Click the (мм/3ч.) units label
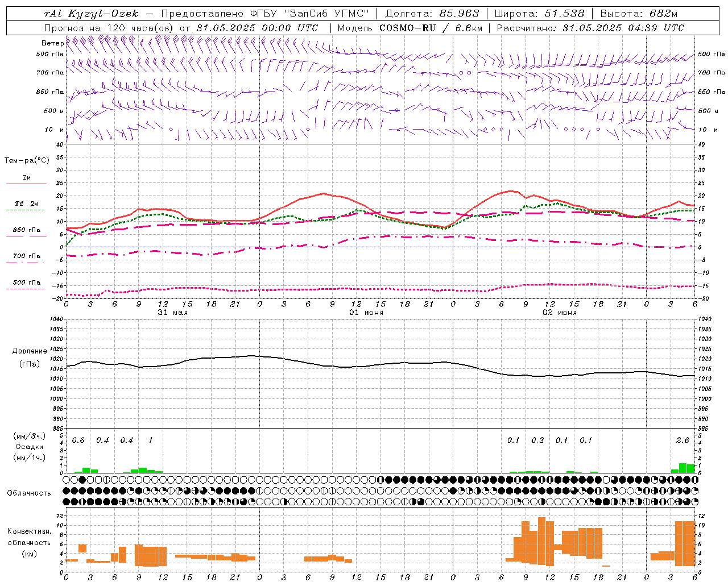The height and width of the screenshot is (582, 728). point(30,436)
